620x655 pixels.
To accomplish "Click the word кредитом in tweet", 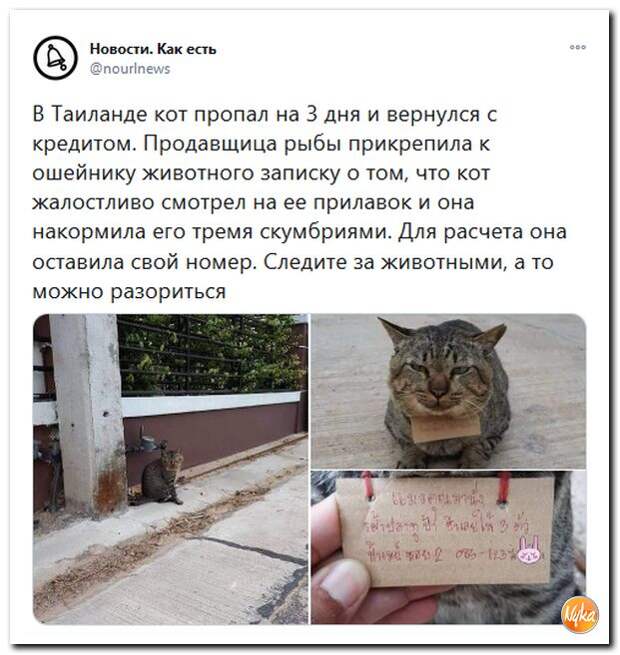I will (x=84, y=144).
